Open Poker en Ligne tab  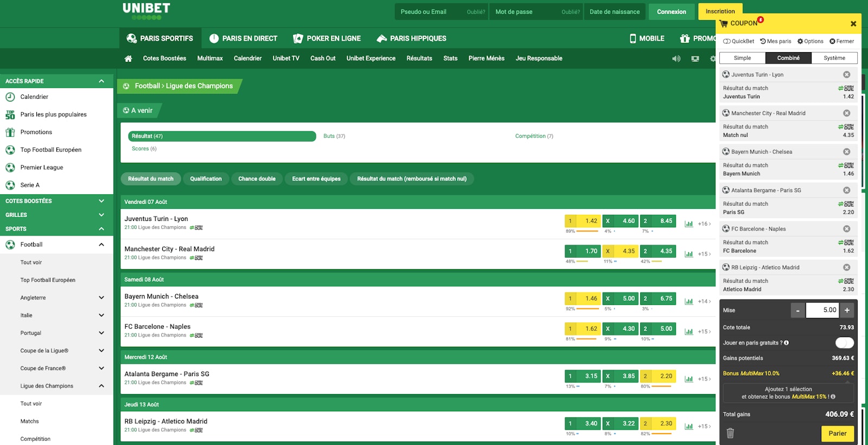327,39
